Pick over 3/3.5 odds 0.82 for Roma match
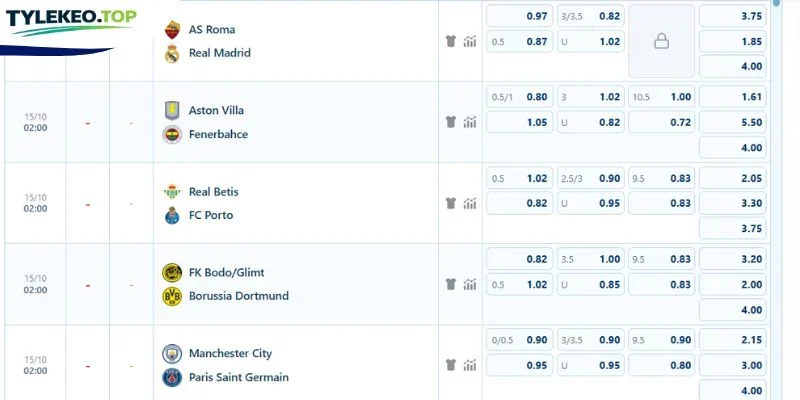This screenshot has height=400, width=800. 590,16
